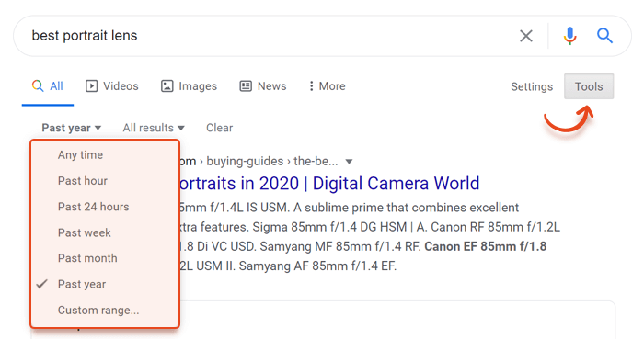
Task: Click the News newspaper icon
Action: (x=246, y=86)
